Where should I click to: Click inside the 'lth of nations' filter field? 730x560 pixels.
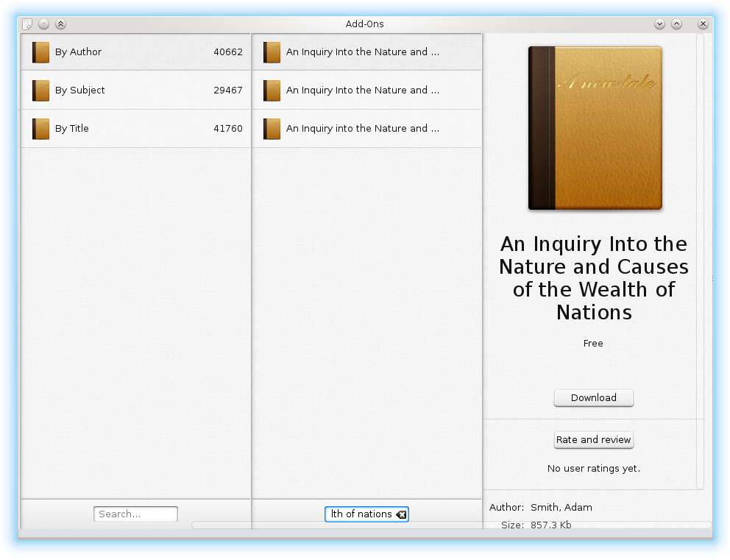(361, 514)
